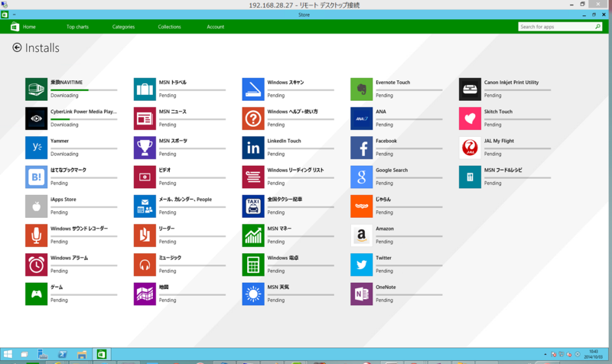Click the Store icon in the taskbar
Viewport: 612px width, 364px height.
coord(102,354)
